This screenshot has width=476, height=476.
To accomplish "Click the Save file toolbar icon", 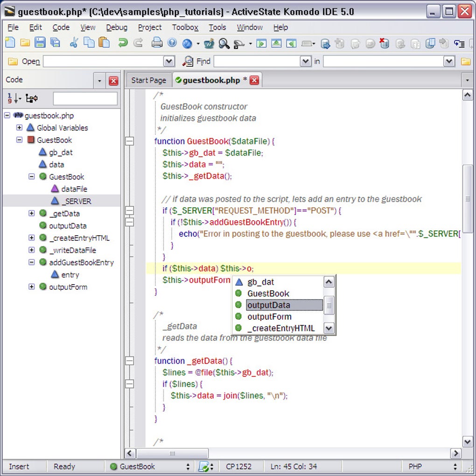I will tap(40, 43).
